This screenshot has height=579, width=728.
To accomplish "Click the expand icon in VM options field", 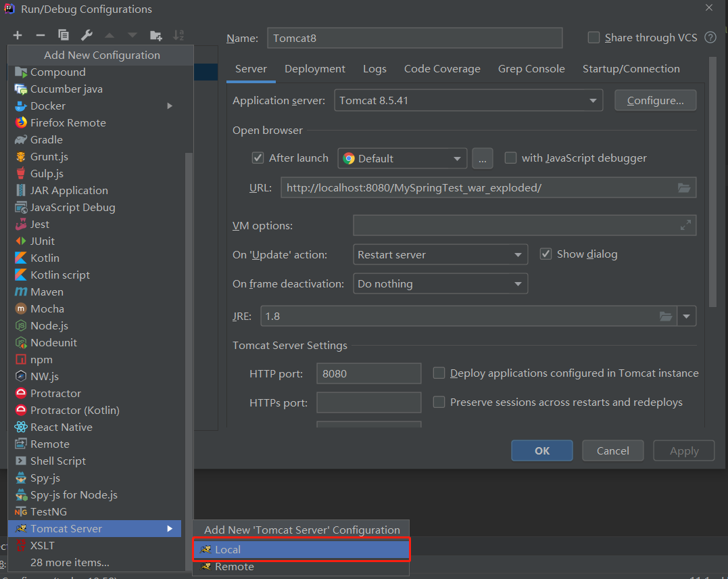I will coord(685,225).
